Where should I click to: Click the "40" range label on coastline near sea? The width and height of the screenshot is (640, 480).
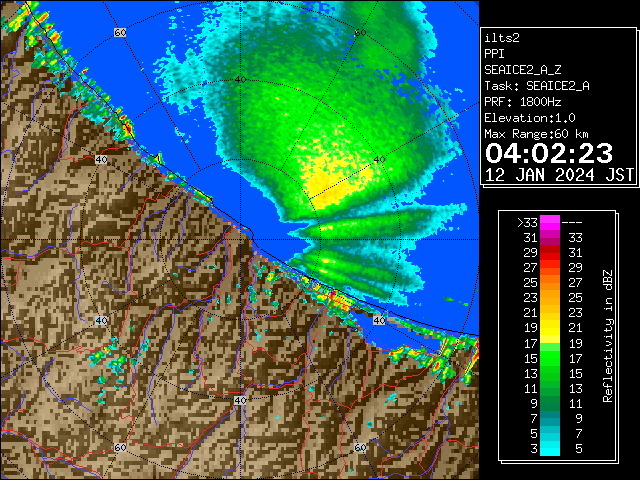[380, 321]
